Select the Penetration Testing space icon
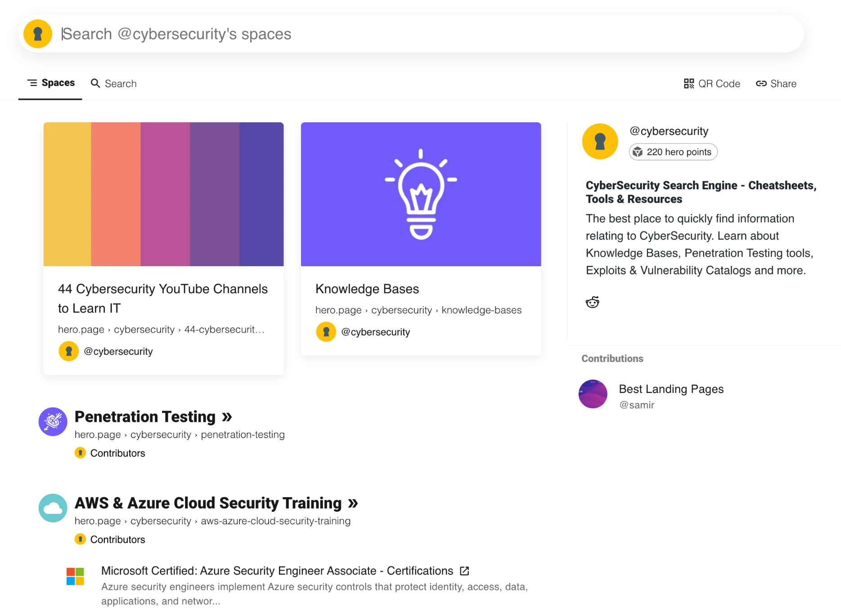841x616 pixels. (53, 422)
